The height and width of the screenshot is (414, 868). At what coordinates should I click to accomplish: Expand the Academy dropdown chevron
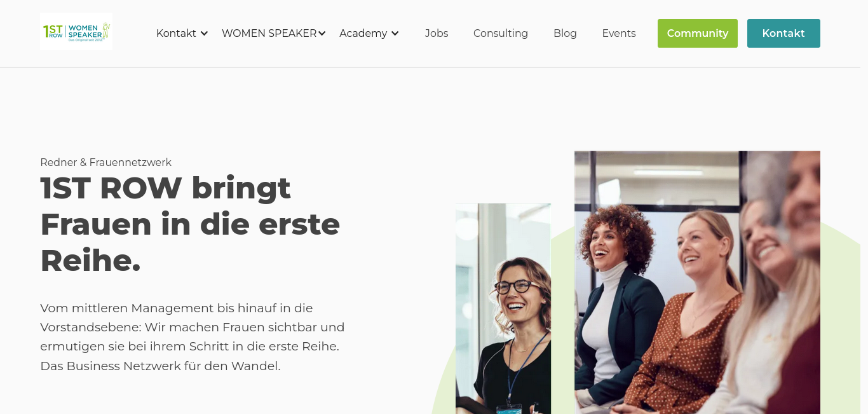(x=395, y=34)
